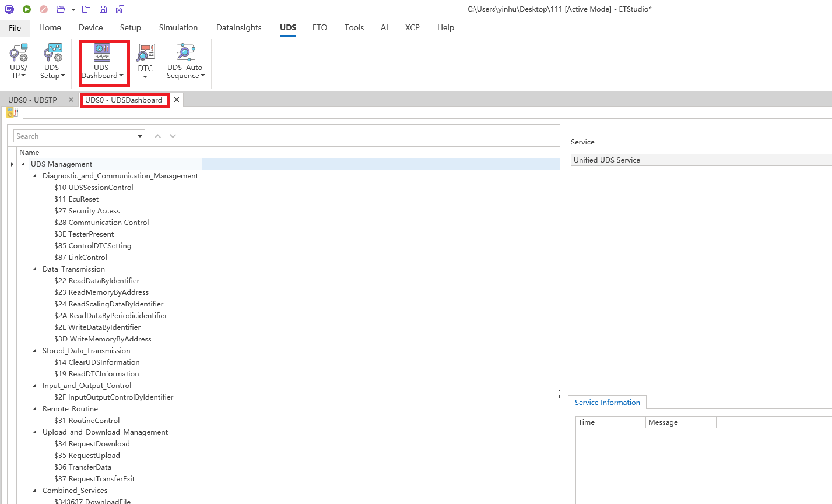
Task: Click the Save All icon in title bar
Action: pyautogui.click(x=120, y=9)
